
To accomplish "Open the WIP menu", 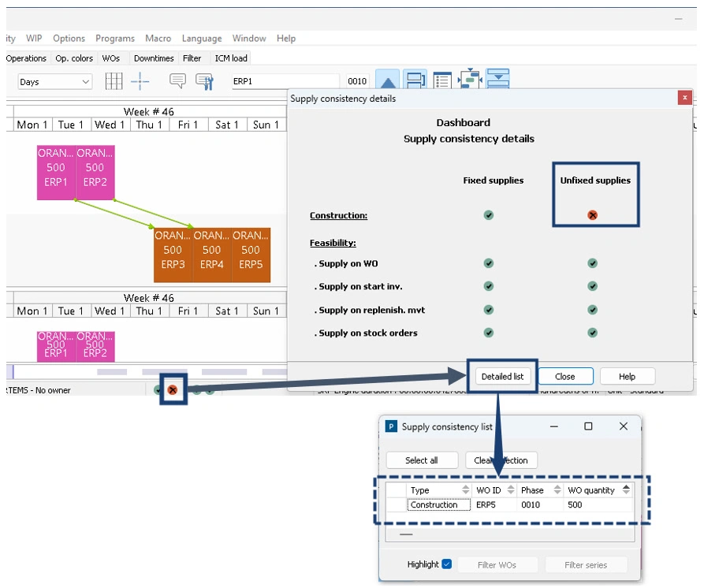I will click(x=34, y=38).
